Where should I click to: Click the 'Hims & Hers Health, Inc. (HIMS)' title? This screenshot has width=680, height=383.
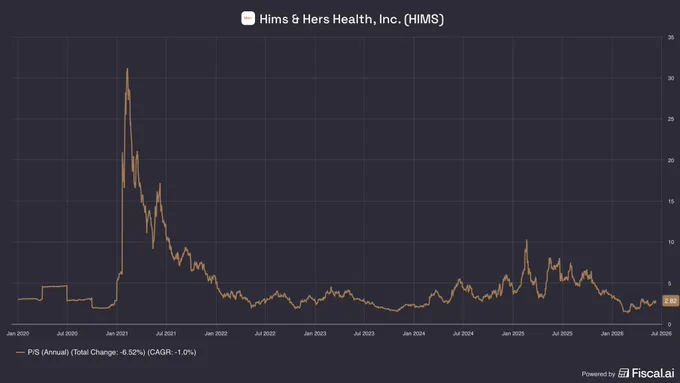[352, 19]
